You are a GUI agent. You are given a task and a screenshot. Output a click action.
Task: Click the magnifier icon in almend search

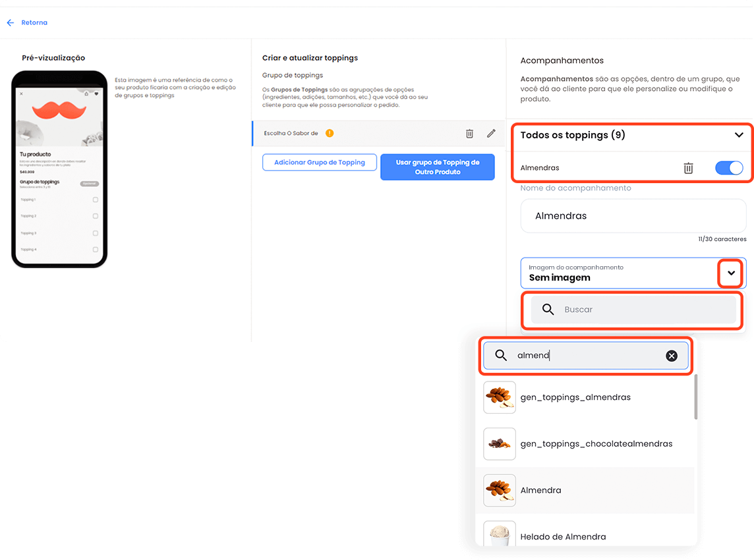pos(501,356)
